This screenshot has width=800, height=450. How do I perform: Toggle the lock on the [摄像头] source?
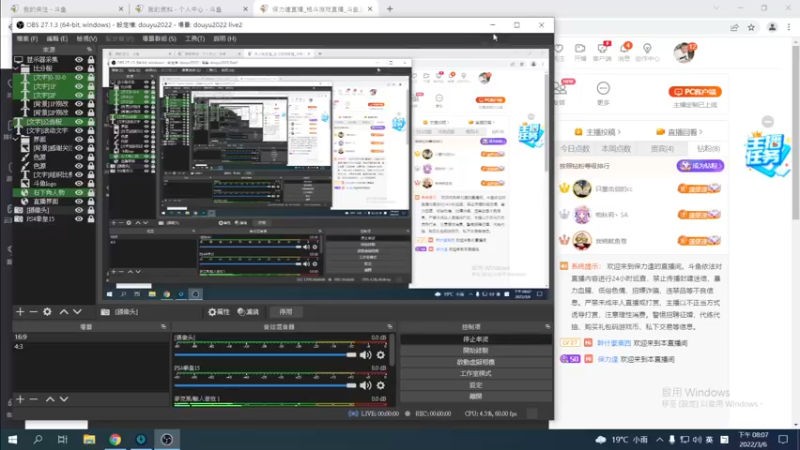(x=91, y=210)
